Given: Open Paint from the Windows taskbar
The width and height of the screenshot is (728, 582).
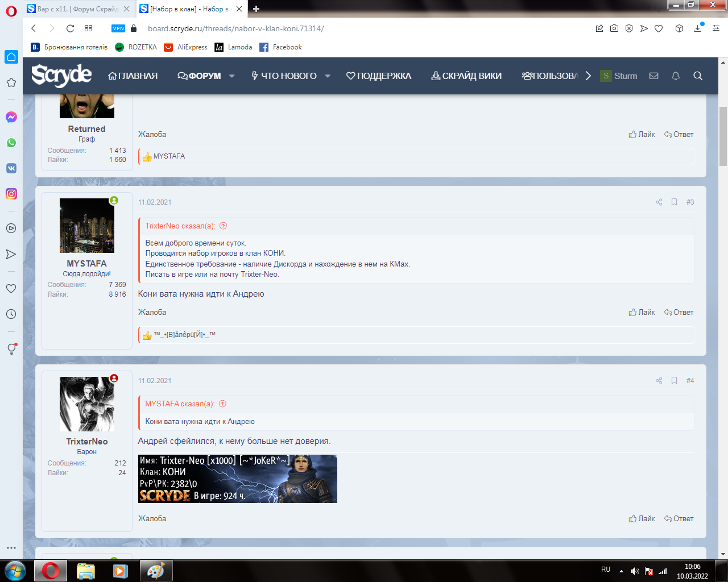Looking at the screenshot, I should point(156,571).
